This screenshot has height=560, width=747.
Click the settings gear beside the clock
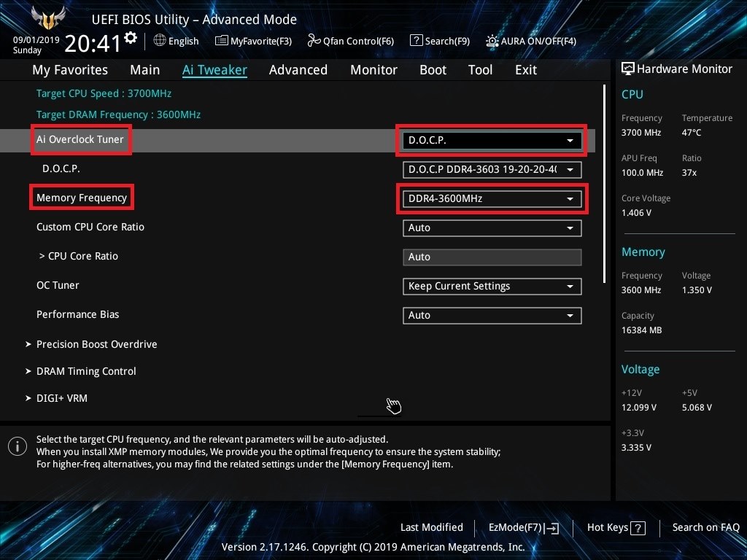[x=131, y=38]
